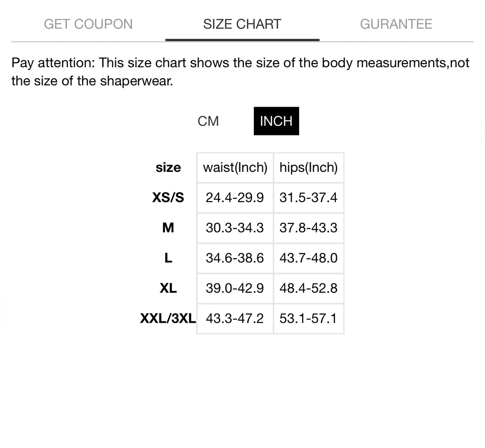This screenshot has height=448, width=485.
Task: Click the hips(Inch) column header
Action: point(308,167)
